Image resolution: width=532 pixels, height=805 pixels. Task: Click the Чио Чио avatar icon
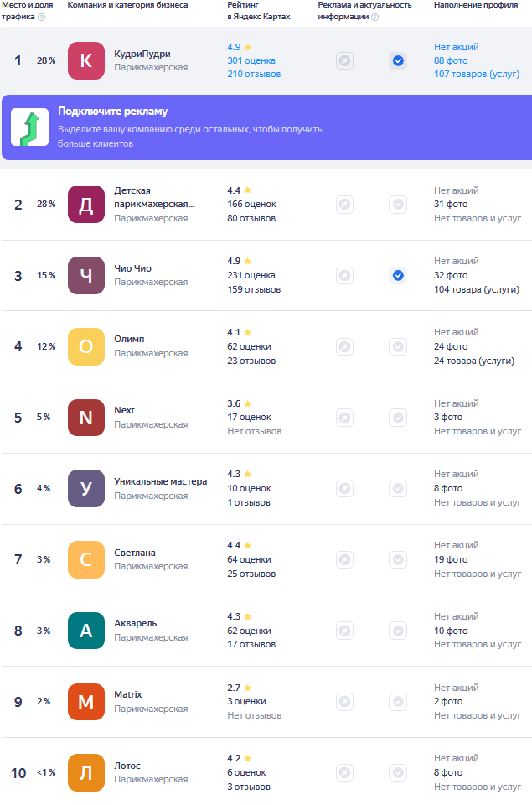click(86, 276)
